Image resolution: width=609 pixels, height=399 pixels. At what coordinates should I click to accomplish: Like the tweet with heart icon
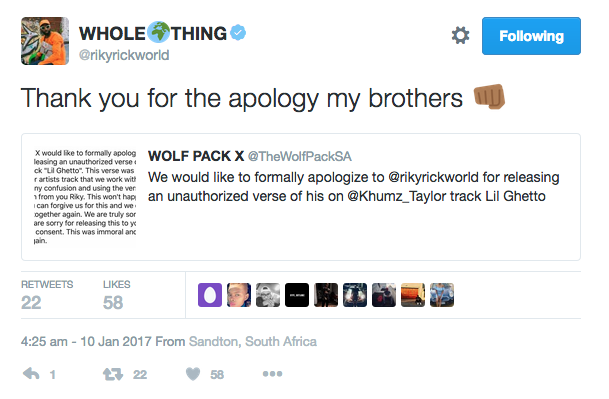[193, 374]
